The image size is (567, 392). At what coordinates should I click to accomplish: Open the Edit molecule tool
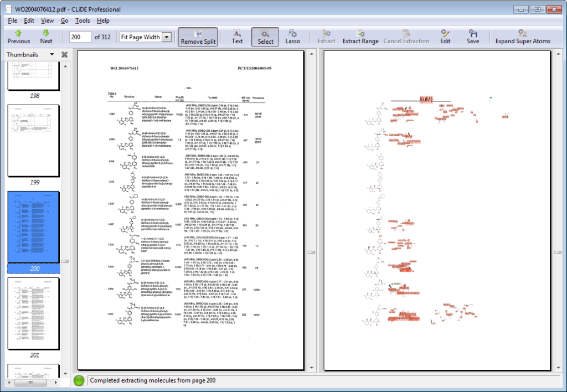tap(445, 37)
